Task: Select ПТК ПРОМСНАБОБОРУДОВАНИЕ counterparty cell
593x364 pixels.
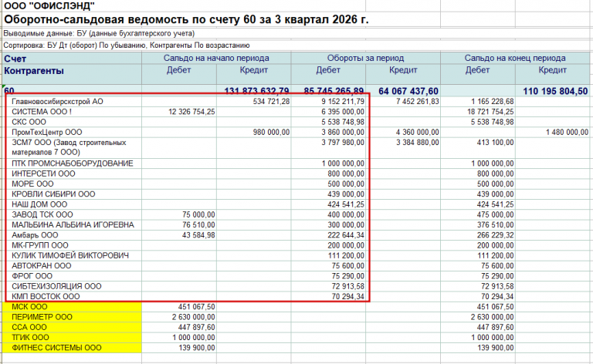Action: point(73,163)
